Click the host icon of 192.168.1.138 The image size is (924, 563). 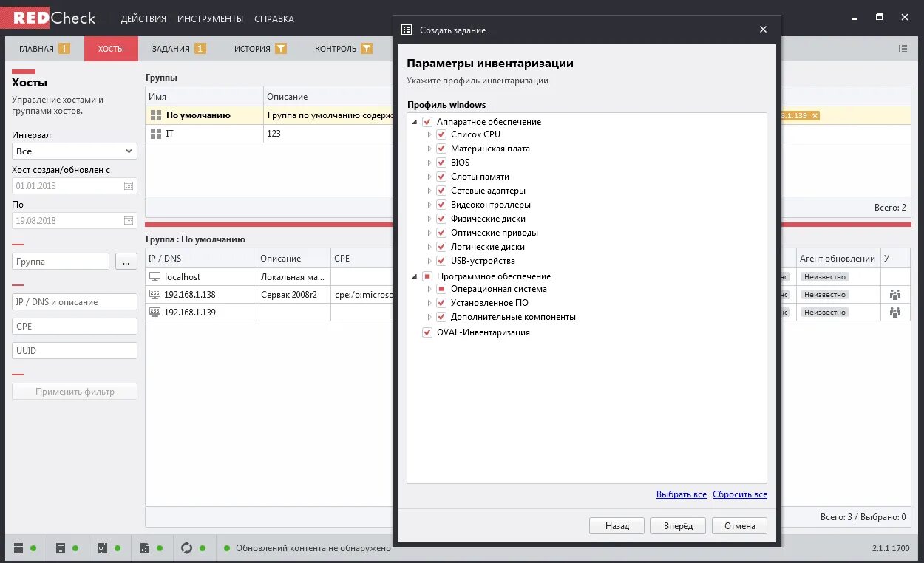pos(155,294)
